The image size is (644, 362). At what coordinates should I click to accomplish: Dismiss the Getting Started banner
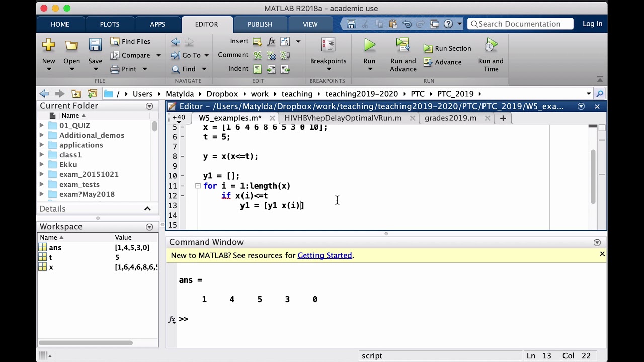[602, 254]
